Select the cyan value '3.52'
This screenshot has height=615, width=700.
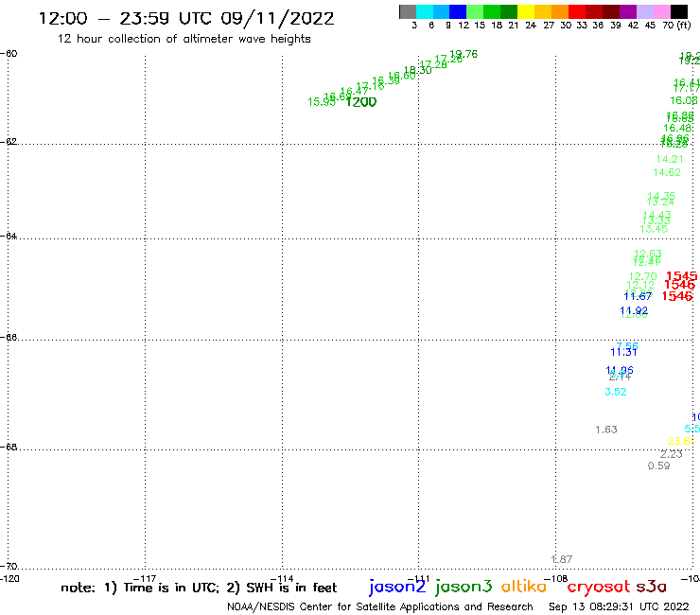[616, 392]
